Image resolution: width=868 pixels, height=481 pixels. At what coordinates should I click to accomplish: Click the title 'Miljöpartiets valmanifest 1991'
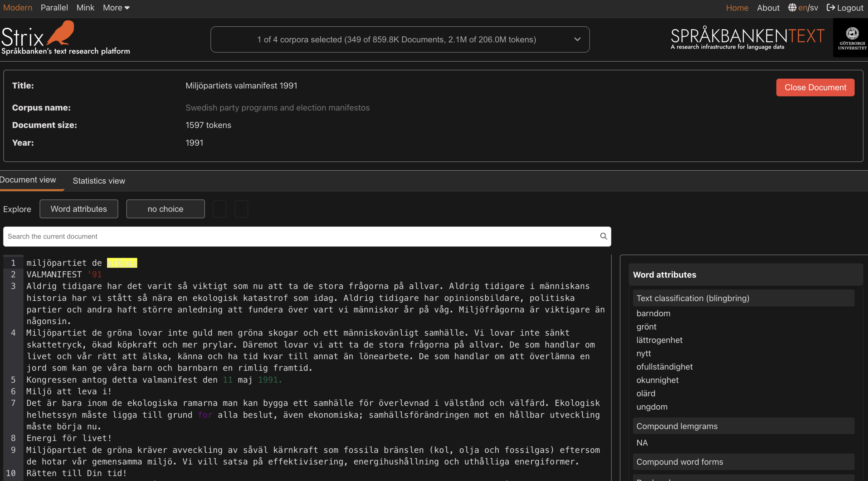(241, 86)
